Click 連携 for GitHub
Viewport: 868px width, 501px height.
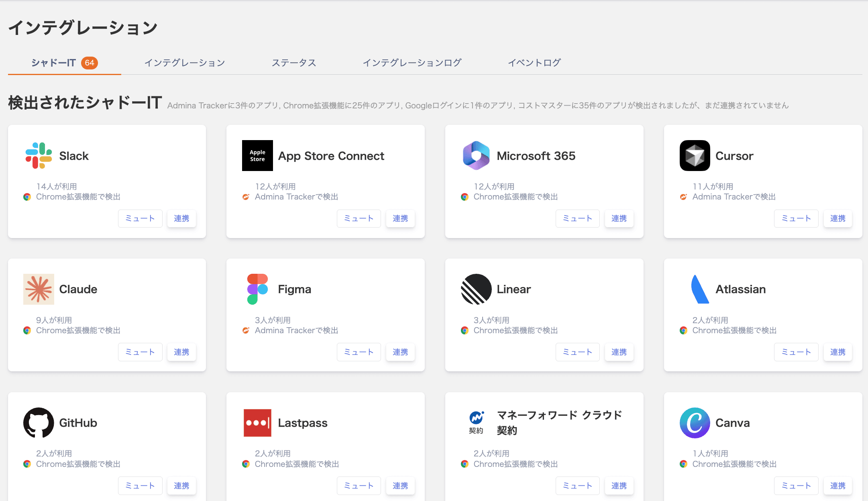click(181, 486)
